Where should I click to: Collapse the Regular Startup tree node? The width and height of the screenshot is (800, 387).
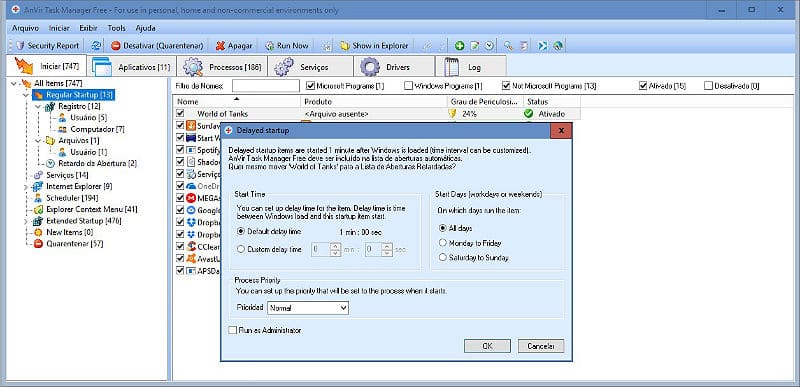27,95
